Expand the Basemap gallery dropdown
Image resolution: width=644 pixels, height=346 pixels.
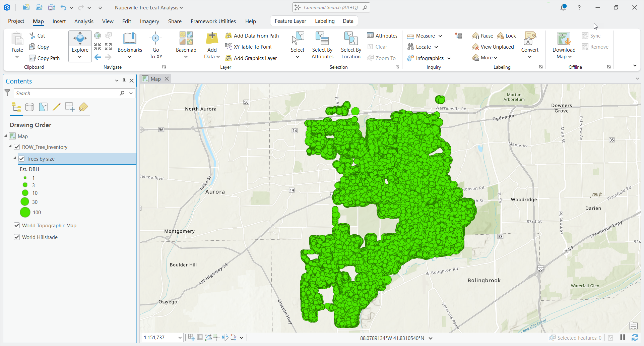click(x=186, y=57)
